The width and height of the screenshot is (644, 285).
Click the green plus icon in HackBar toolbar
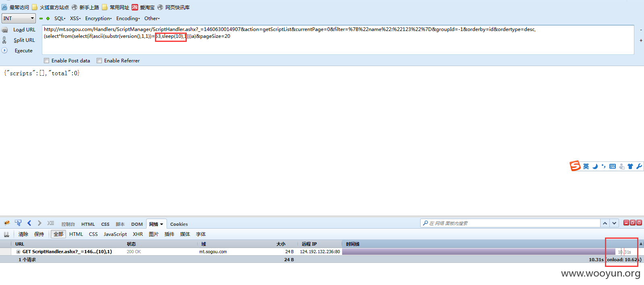coord(48,19)
